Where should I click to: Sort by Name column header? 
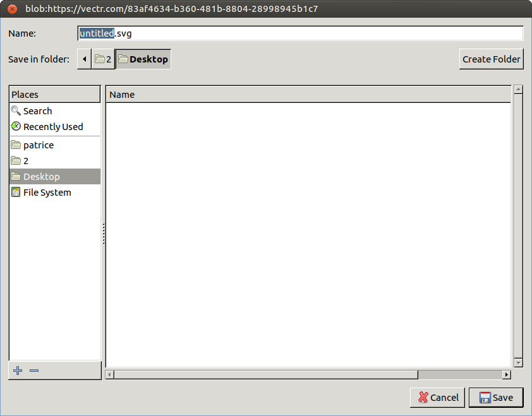click(308, 95)
